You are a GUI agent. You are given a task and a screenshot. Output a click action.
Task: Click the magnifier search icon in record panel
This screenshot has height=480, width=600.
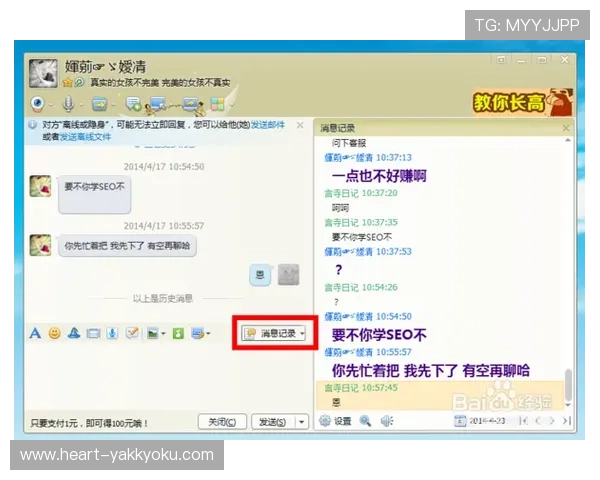point(365,421)
